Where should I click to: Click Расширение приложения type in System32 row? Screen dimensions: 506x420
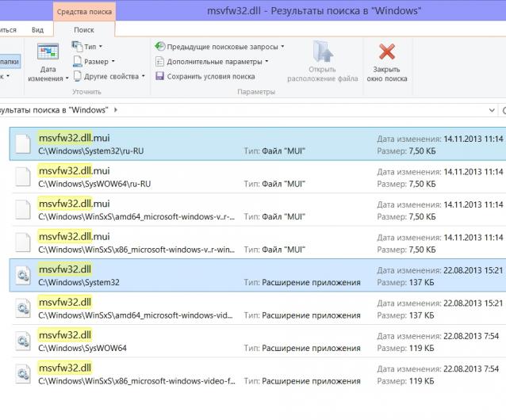click(x=311, y=283)
